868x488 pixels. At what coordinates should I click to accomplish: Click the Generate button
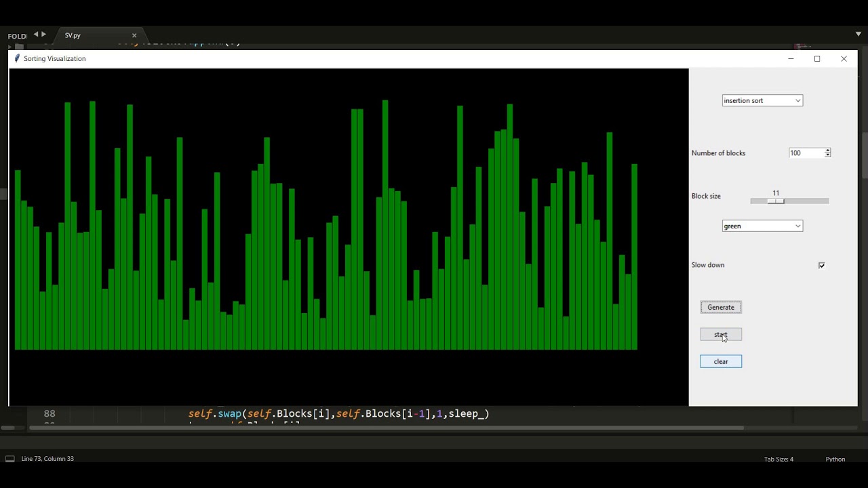[721, 307]
